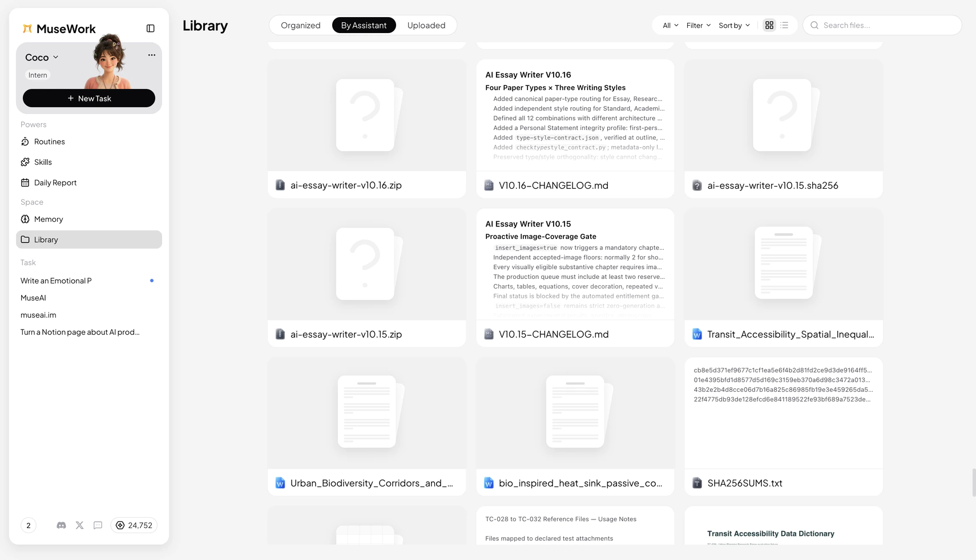Start a New Task
Screen dimensions: 976x560
[x=89, y=98]
